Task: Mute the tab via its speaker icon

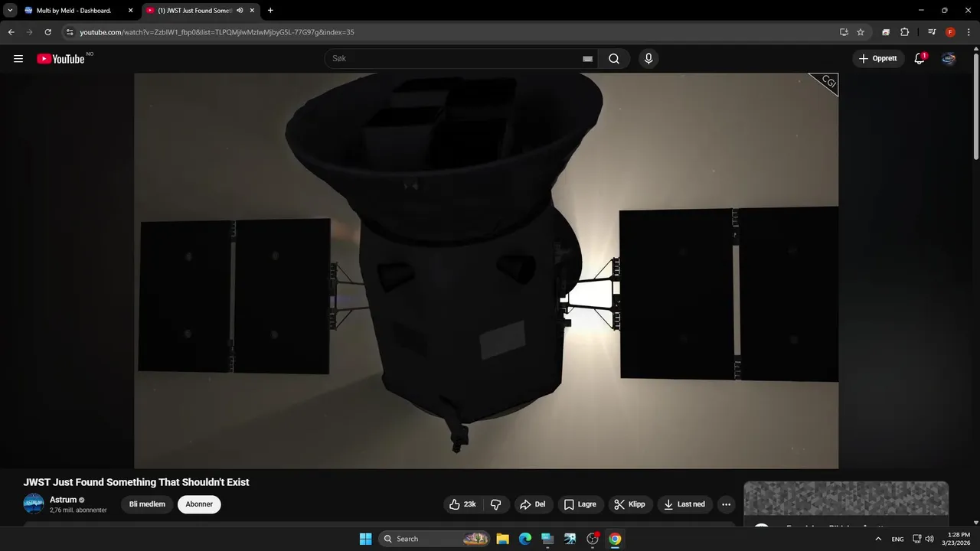Action: (x=240, y=11)
